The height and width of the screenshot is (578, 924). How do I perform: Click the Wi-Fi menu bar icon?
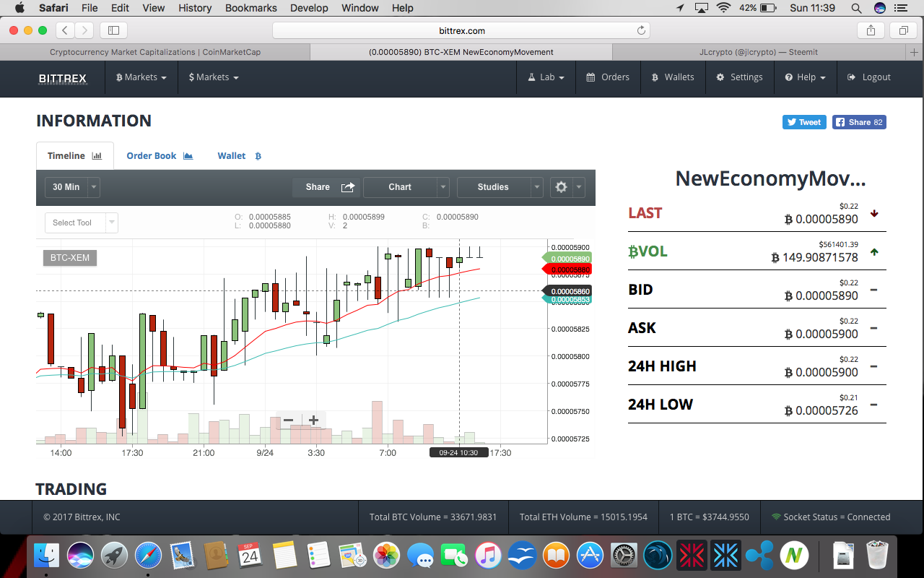(723, 8)
